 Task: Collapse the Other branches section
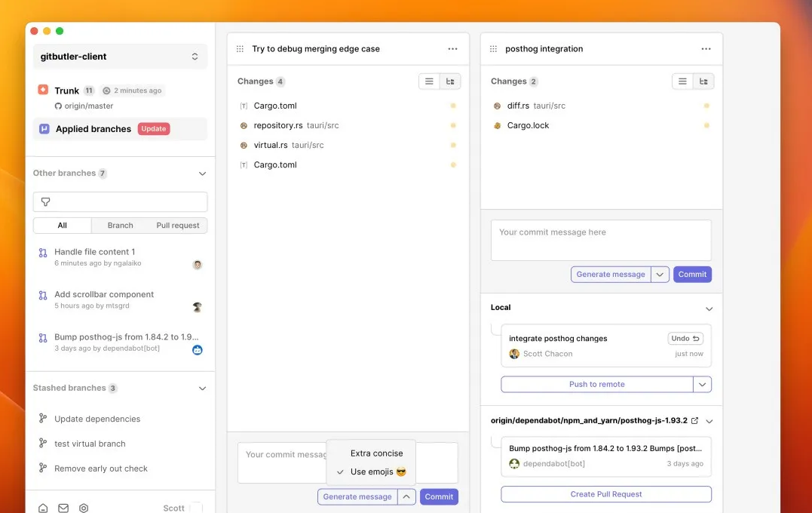(x=203, y=174)
